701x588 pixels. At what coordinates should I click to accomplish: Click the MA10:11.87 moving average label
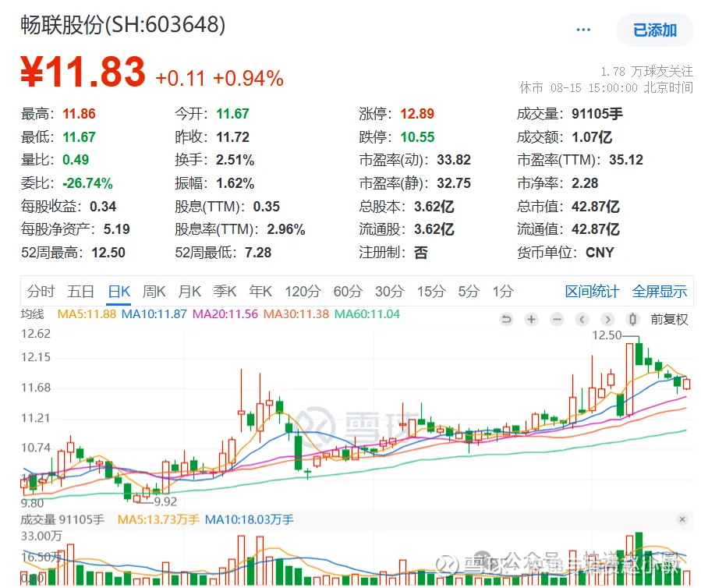[154, 314]
